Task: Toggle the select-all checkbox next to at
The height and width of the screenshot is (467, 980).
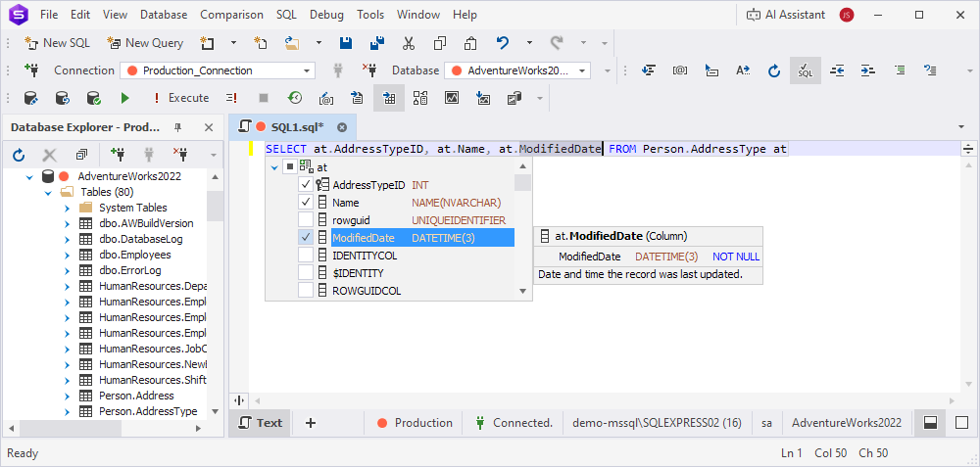Action: tap(289, 166)
